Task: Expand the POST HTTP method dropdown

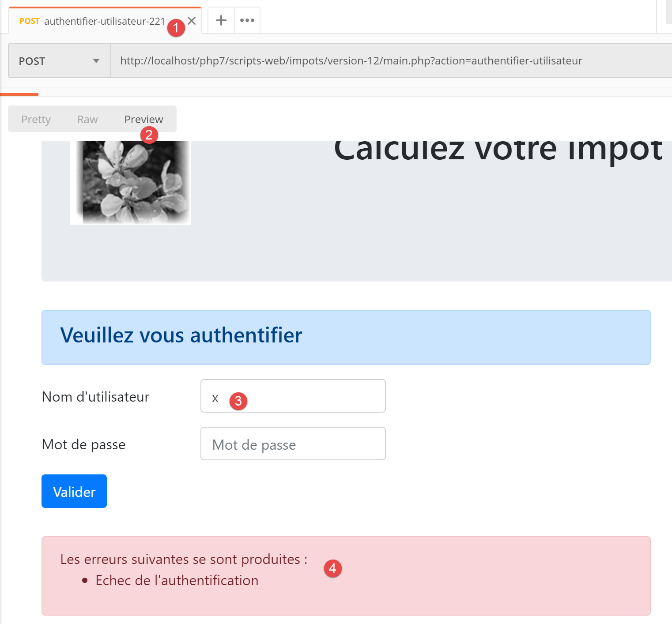Action: point(60,61)
